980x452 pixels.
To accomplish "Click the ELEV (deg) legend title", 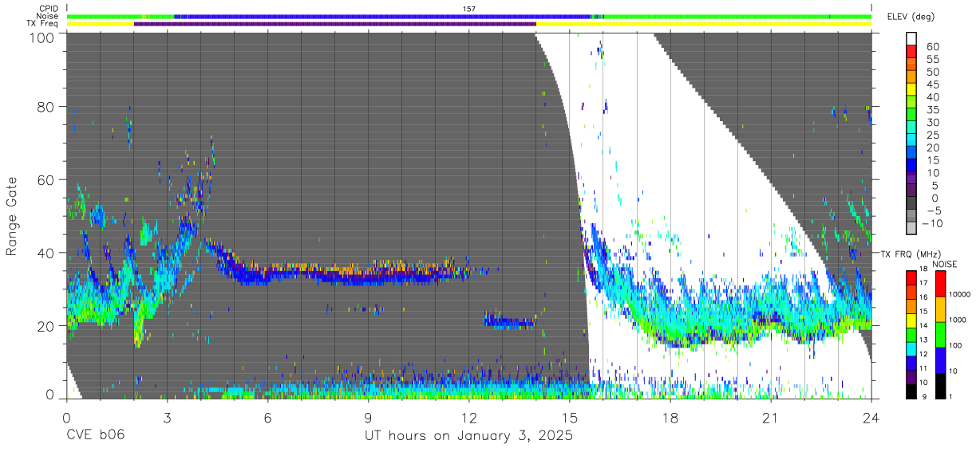I will point(911,17).
